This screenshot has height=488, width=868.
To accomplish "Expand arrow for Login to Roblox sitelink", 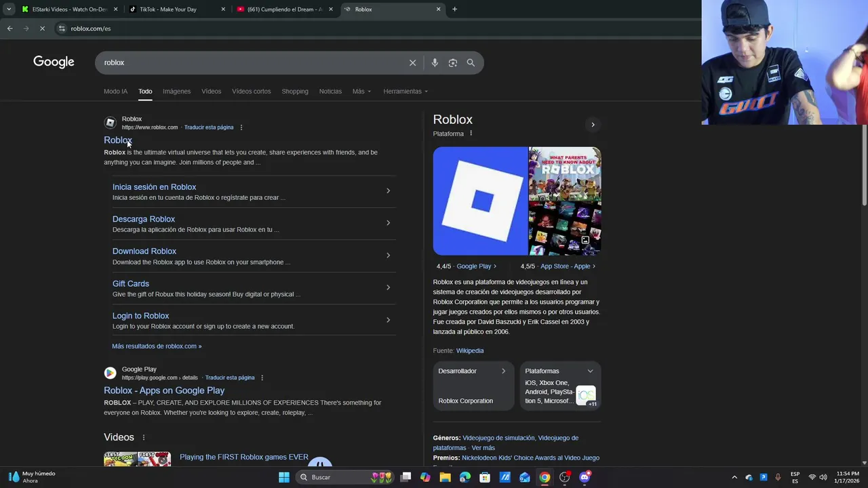I will [388, 320].
